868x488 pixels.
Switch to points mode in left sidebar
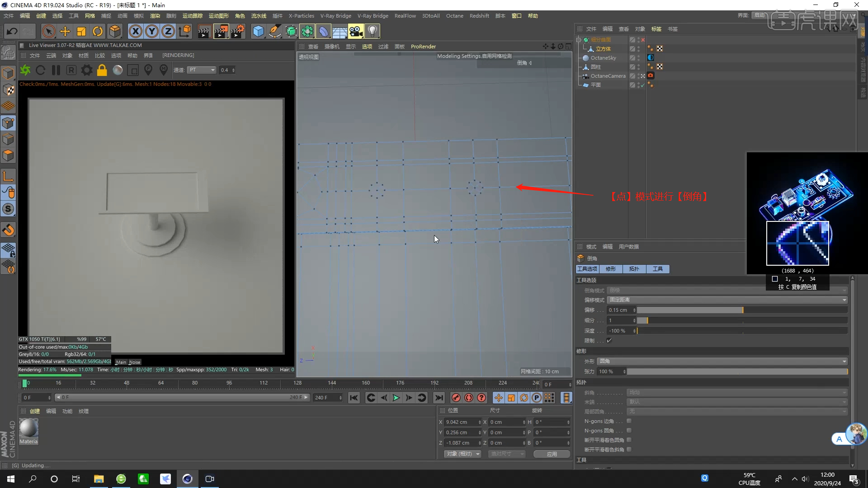tap(8, 123)
